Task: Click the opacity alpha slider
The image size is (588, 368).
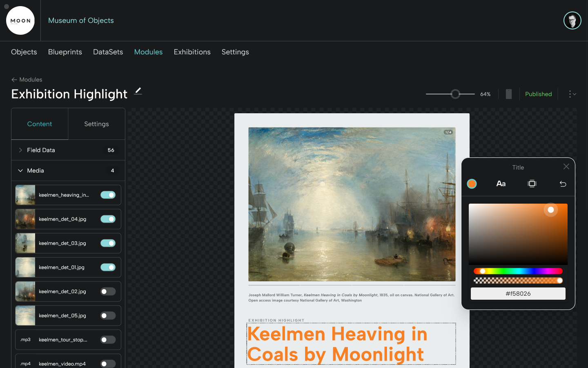Action: click(x=518, y=280)
